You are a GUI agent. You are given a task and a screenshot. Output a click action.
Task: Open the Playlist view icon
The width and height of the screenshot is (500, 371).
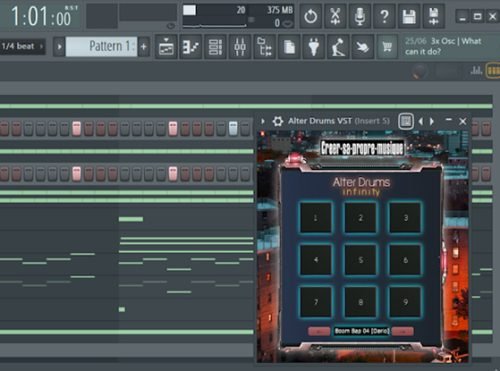[x=166, y=47]
